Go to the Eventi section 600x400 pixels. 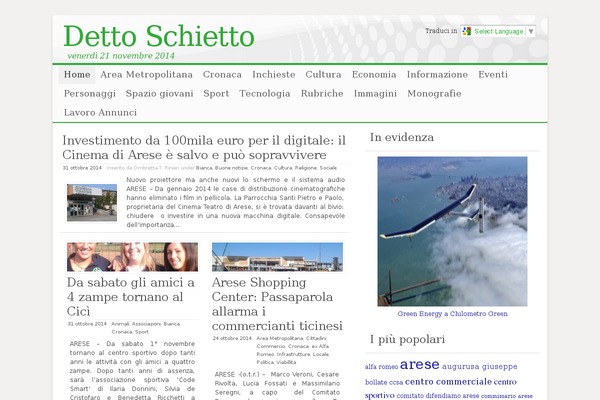[493, 75]
